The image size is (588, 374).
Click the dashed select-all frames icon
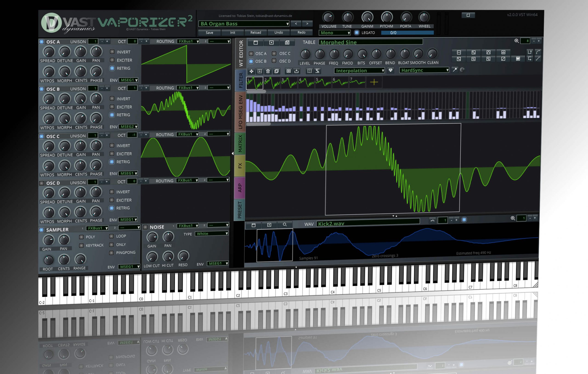(309, 71)
